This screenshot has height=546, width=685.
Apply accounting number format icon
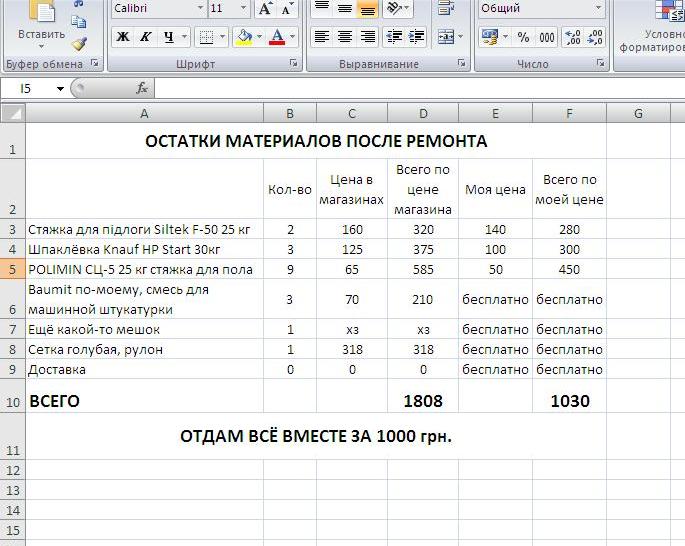pos(490,37)
